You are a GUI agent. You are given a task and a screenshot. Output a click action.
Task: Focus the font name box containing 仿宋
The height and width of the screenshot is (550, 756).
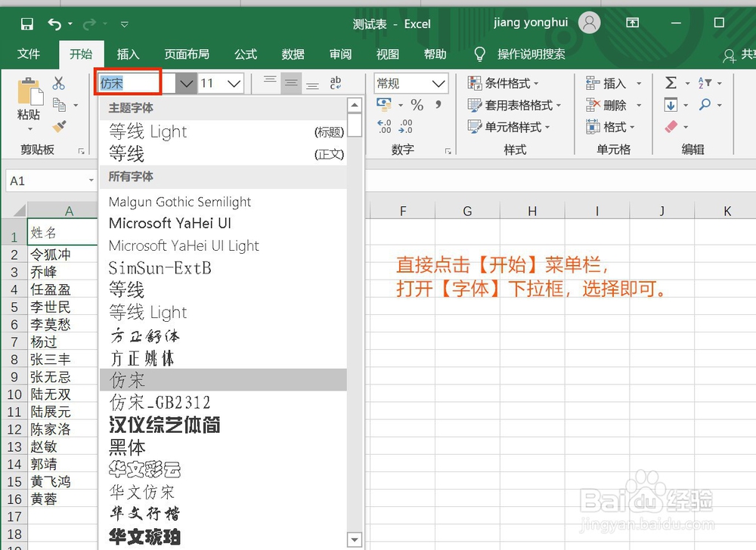click(x=136, y=83)
